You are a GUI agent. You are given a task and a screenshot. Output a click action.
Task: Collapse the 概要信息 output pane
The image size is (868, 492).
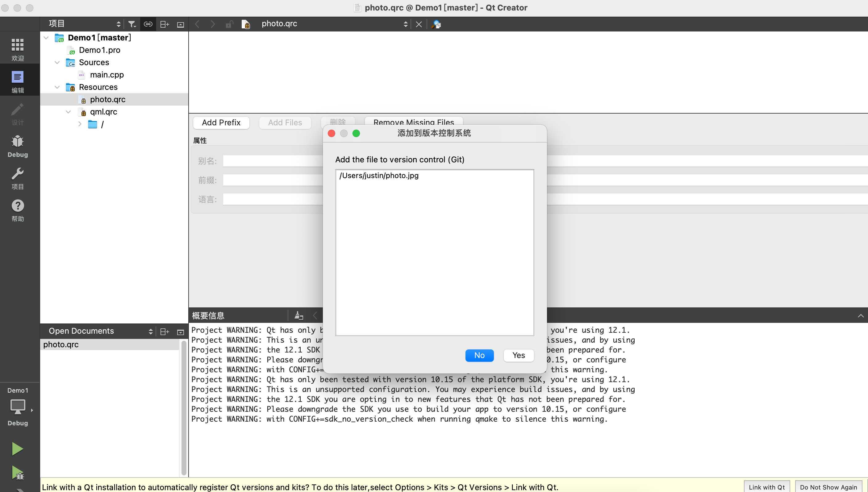coord(861,316)
